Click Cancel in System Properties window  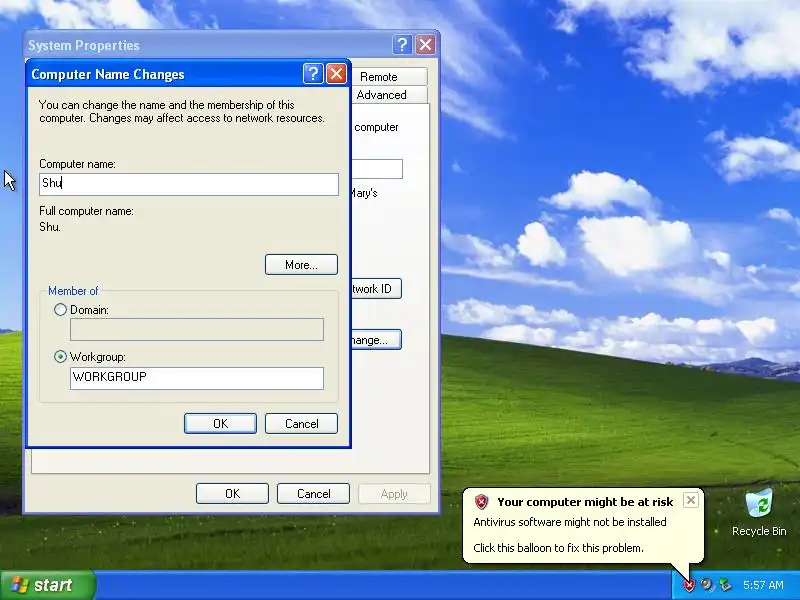click(x=313, y=493)
